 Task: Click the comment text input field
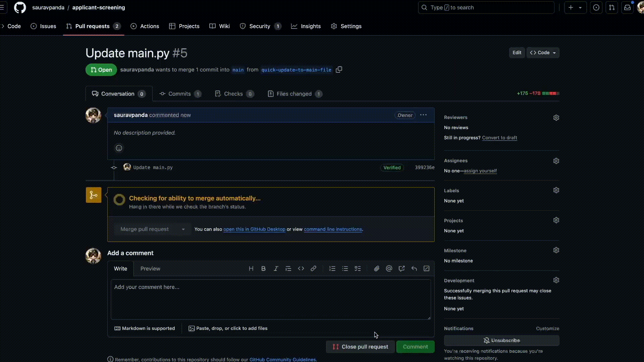270,299
